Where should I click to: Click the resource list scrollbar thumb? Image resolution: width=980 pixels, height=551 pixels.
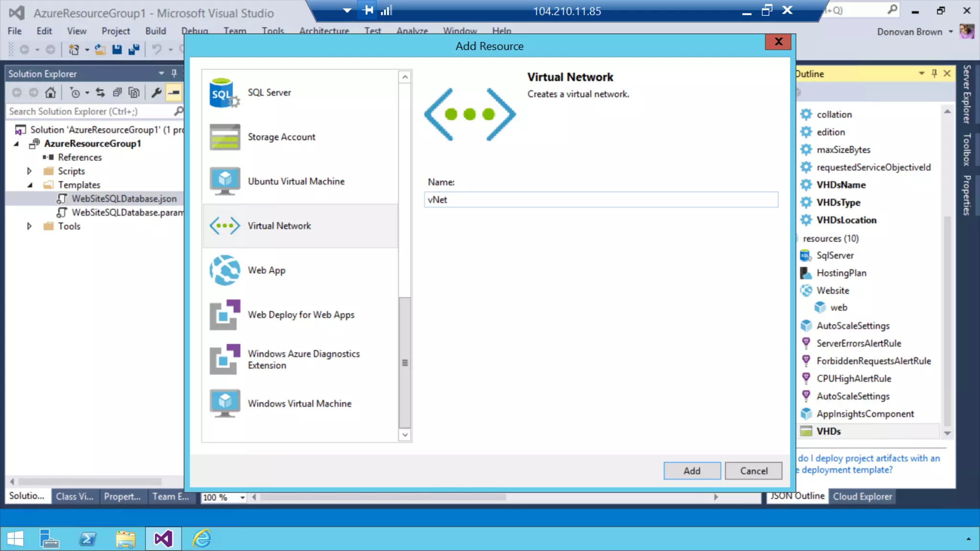coord(405,362)
